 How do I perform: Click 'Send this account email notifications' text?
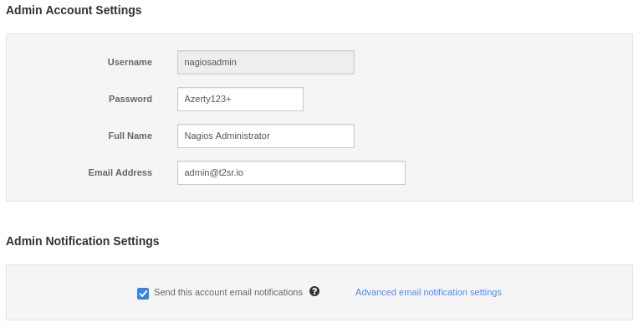228,292
